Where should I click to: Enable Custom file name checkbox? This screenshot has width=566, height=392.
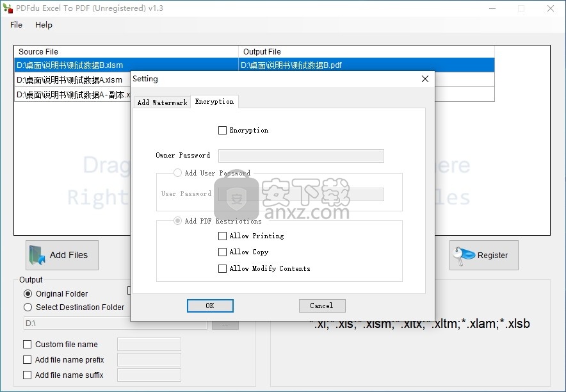[27, 345]
